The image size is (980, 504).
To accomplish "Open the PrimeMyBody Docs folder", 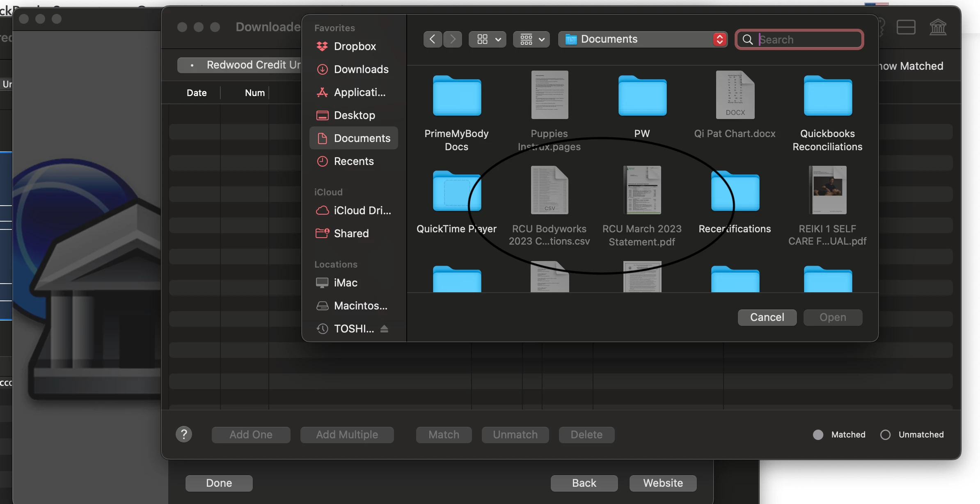I will [x=457, y=112].
